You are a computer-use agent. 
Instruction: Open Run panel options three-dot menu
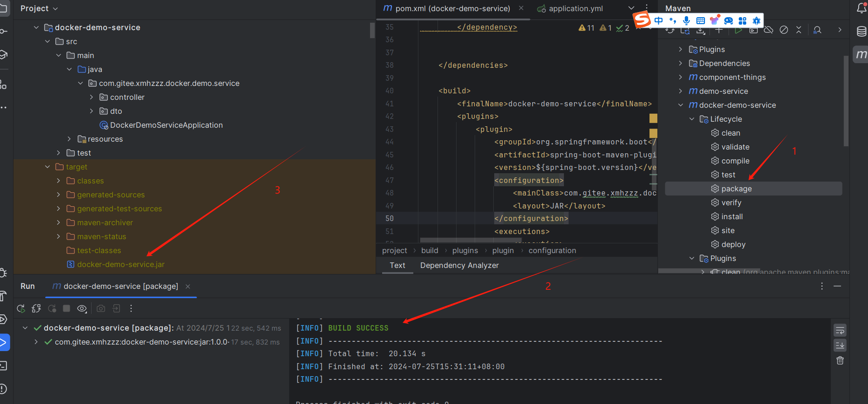[x=822, y=287]
